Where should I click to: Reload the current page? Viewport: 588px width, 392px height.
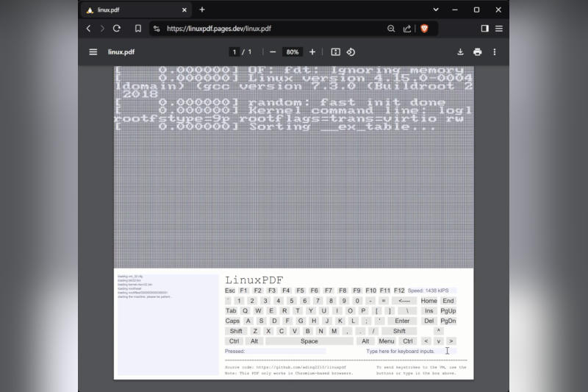116,29
